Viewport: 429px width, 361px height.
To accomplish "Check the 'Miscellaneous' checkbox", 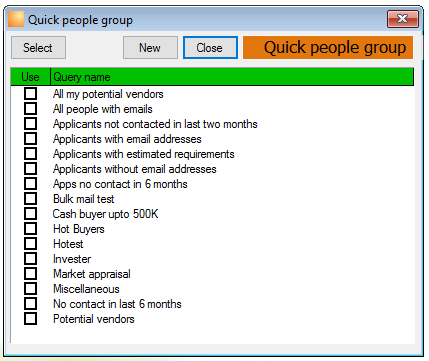I will (x=30, y=289).
